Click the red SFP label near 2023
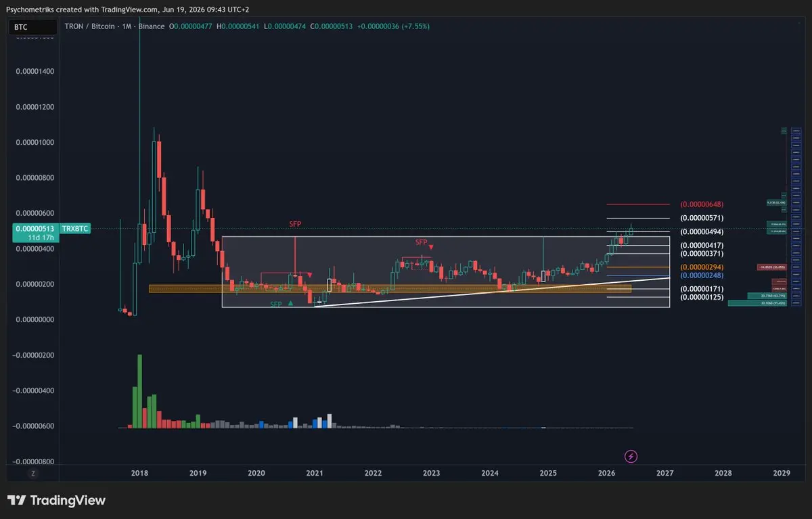The width and height of the screenshot is (812, 519). (421, 242)
